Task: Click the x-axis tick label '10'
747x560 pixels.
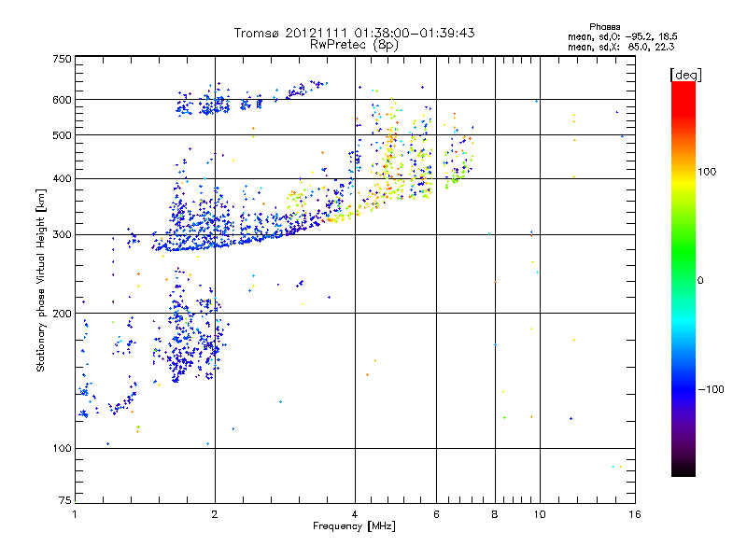Action: [x=540, y=514]
